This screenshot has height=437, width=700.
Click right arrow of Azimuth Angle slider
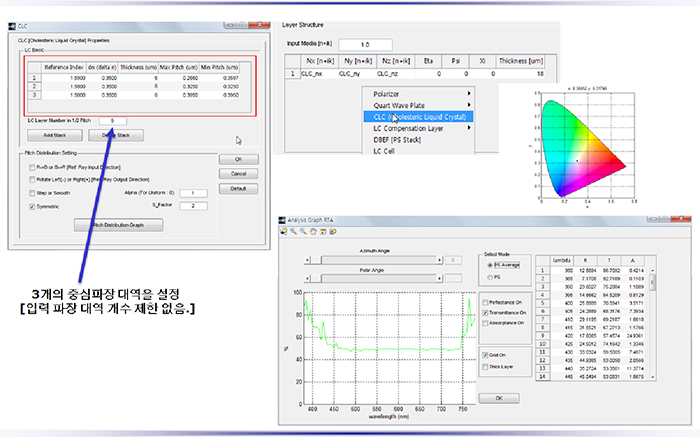pyautogui.click(x=439, y=258)
